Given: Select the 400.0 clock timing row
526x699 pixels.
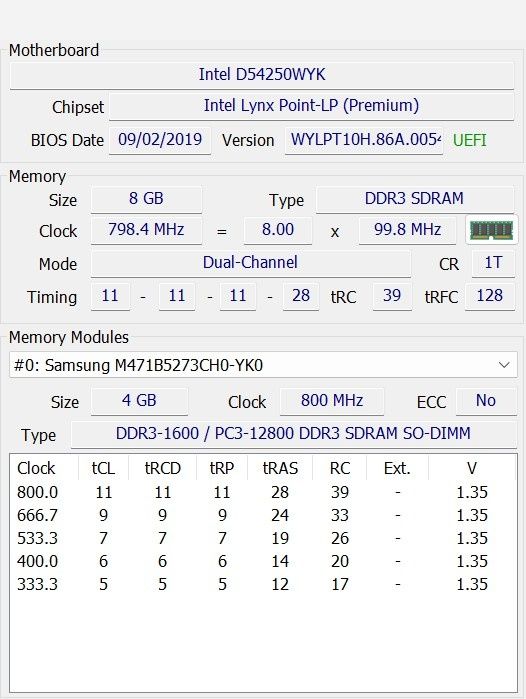Looking at the screenshot, I should tap(263, 561).
